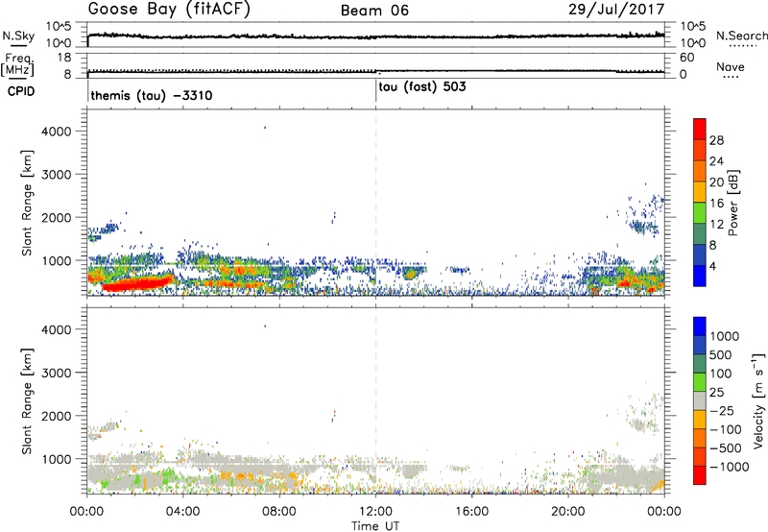Click the '12:00' time tick label

[375, 512]
